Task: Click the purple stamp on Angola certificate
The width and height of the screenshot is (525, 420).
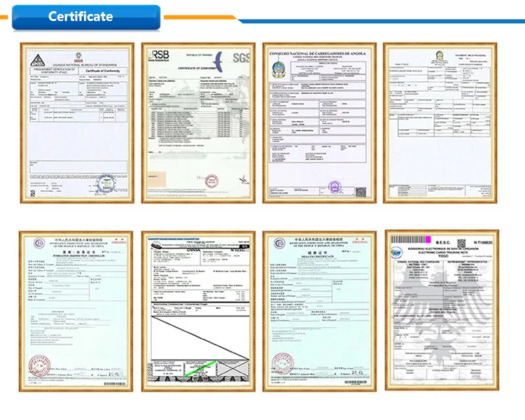Action: pos(335,187)
